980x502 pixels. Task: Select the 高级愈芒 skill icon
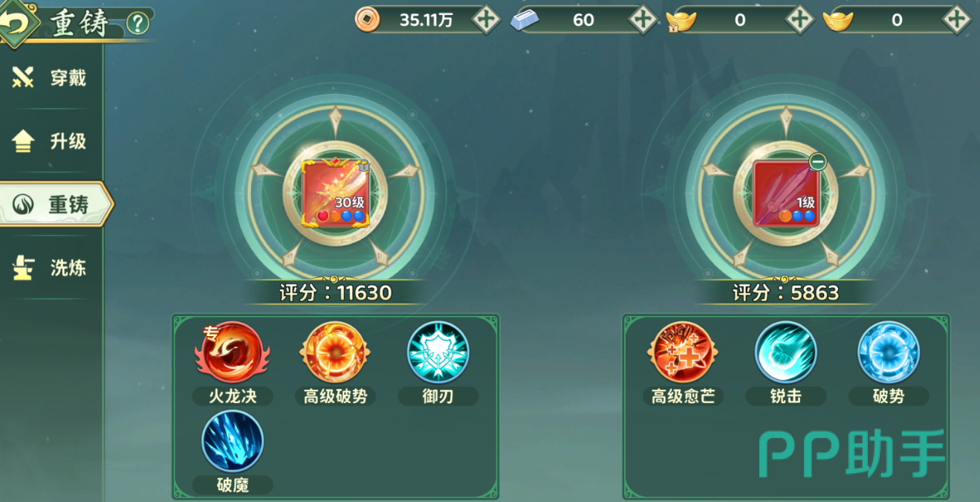682,353
